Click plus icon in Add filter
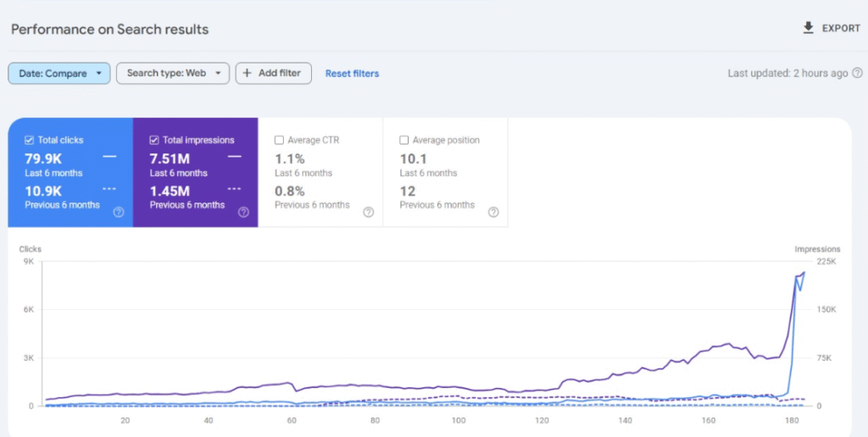The width and height of the screenshot is (868, 437). (x=248, y=73)
